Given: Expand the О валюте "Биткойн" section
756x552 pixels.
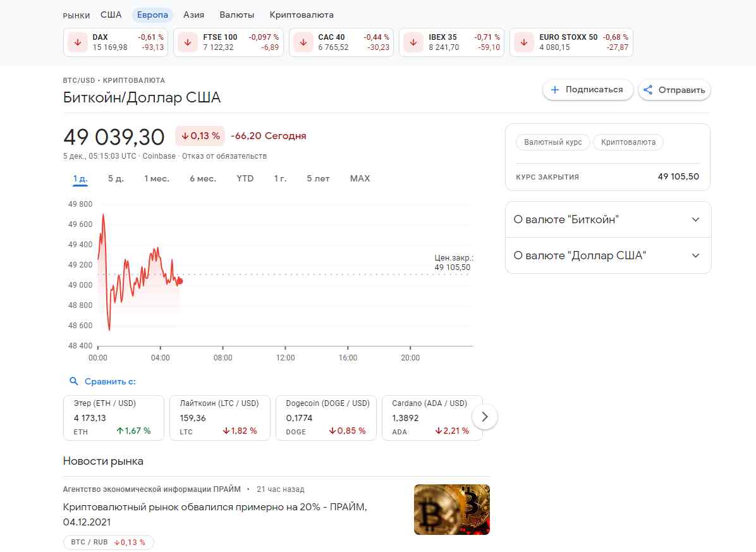Looking at the screenshot, I should point(695,219).
